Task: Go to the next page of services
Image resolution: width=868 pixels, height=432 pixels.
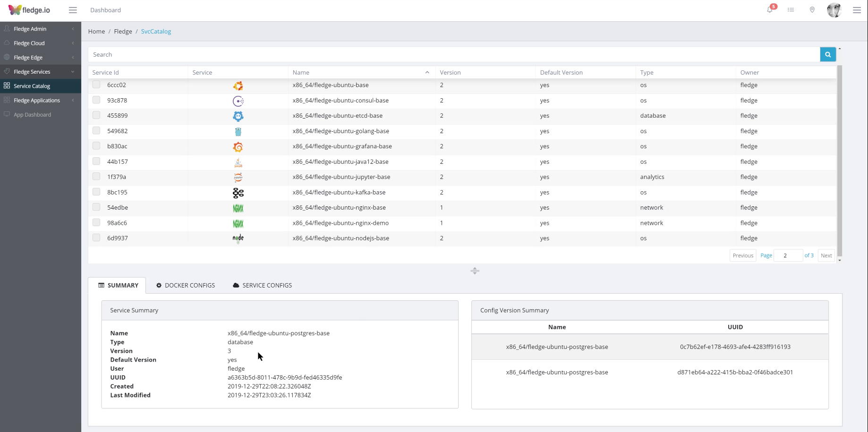Action: [x=826, y=255]
